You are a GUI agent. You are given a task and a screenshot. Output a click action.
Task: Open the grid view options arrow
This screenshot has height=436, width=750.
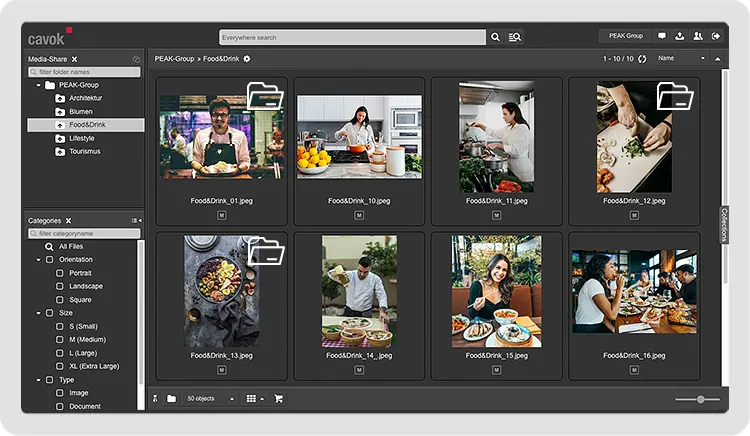(x=262, y=399)
